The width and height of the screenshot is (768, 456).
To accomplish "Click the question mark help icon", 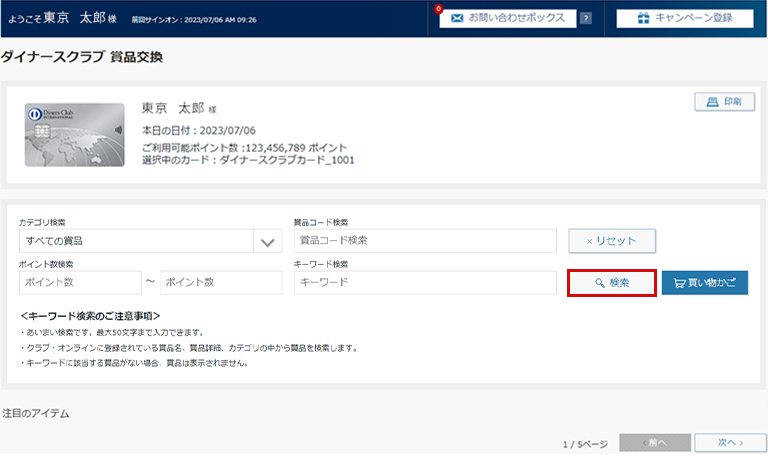I will [x=585, y=18].
